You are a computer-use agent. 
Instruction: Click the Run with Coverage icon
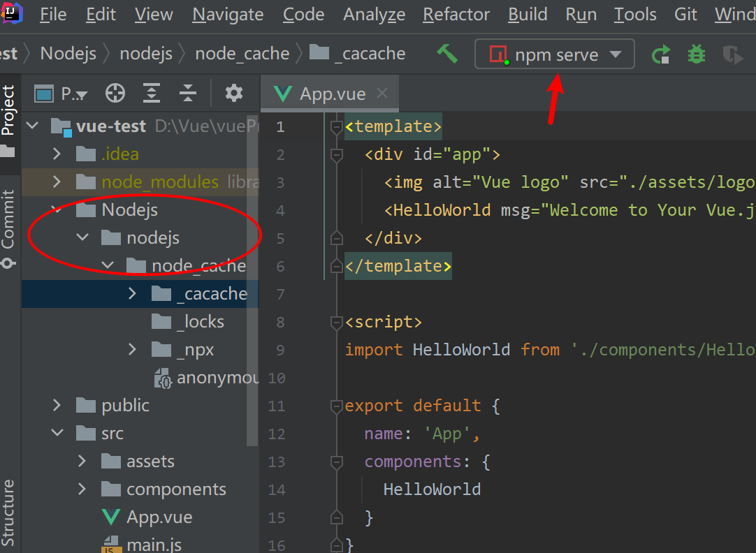point(732,54)
